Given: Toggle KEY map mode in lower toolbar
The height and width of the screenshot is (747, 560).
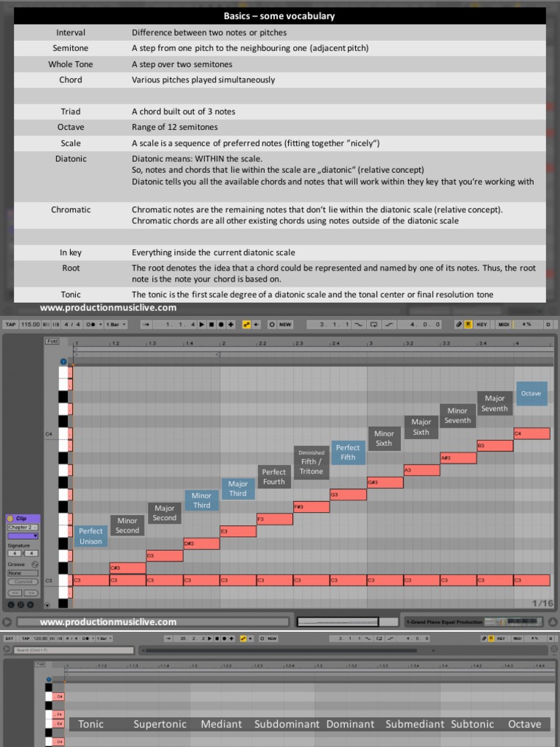Looking at the screenshot, I should pyautogui.click(x=500, y=638).
